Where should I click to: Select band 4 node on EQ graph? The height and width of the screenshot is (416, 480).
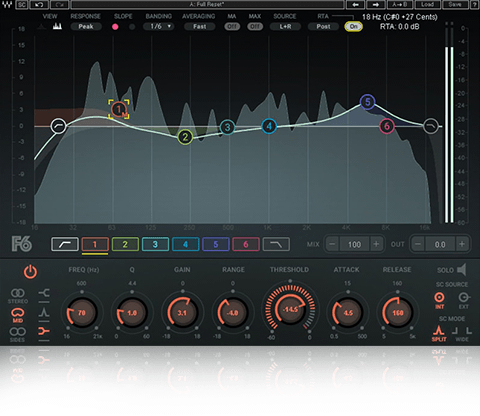pos(269,126)
